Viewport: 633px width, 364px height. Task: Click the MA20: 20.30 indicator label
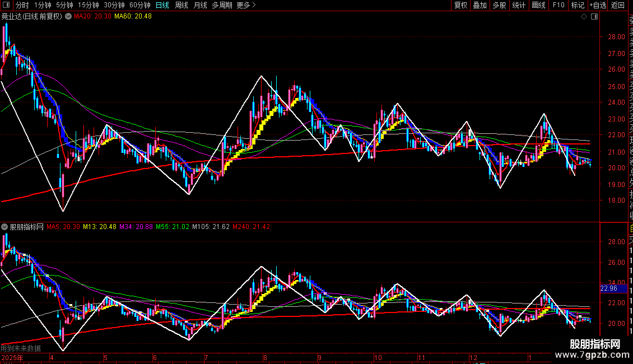point(92,17)
